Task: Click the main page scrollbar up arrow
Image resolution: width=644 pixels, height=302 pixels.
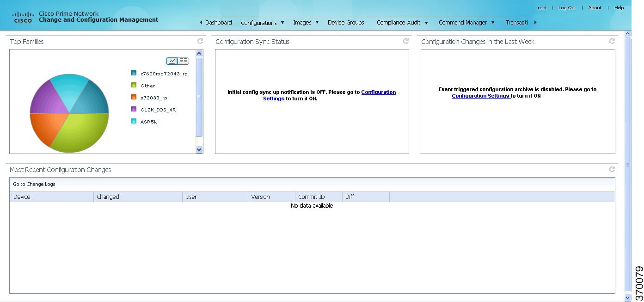Action: click(x=627, y=34)
